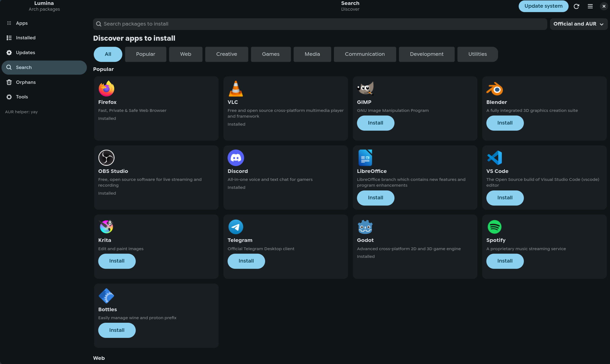The image size is (610, 364).
Task: Click the Godot robot icon
Action: coord(365,227)
